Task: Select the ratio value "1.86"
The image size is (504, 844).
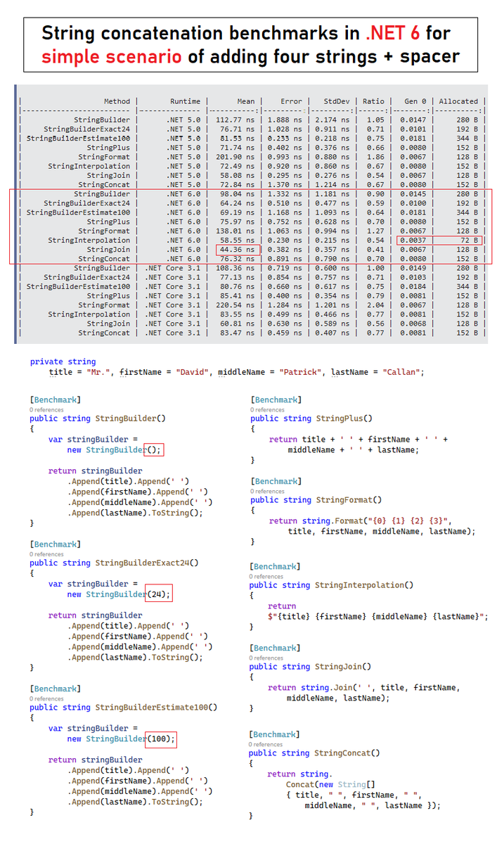Action: 375,157
